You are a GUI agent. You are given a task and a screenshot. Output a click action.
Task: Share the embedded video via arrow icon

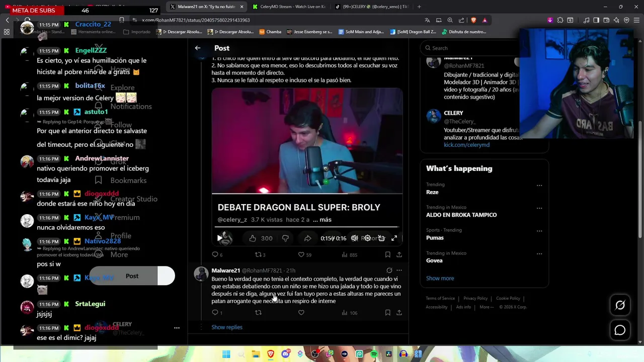coord(307,238)
